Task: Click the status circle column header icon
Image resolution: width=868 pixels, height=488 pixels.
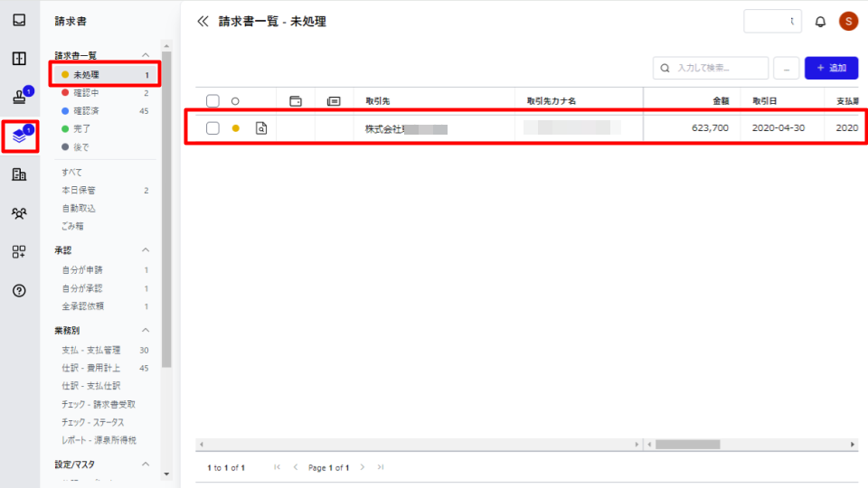Action: point(235,101)
